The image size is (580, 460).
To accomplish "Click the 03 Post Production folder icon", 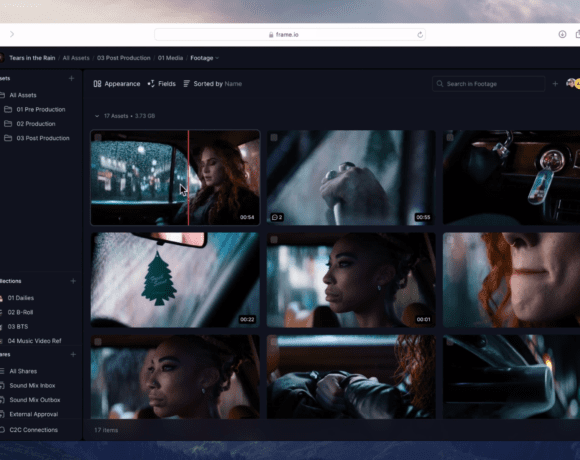I will coord(8,138).
